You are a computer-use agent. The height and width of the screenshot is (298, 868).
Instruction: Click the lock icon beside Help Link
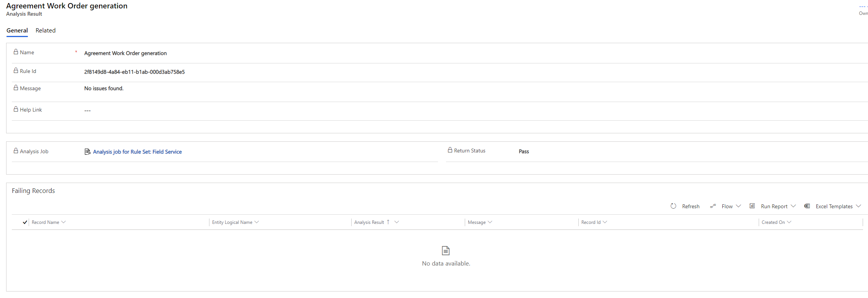point(16,109)
